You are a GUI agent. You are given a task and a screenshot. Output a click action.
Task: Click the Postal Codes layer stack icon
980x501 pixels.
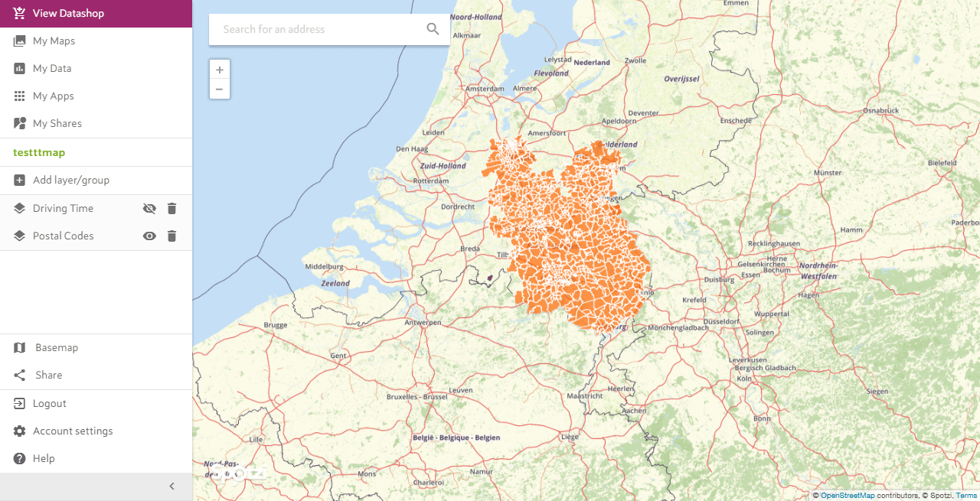[20, 236]
